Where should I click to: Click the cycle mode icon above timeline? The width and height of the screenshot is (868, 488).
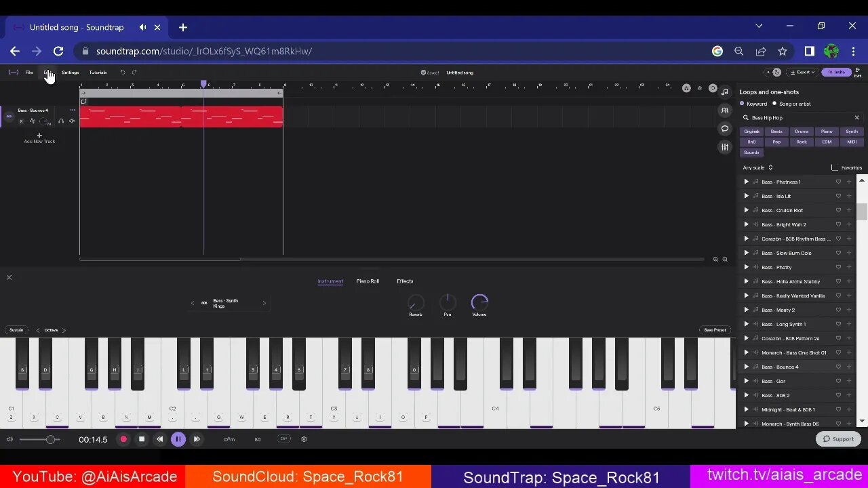point(713,88)
